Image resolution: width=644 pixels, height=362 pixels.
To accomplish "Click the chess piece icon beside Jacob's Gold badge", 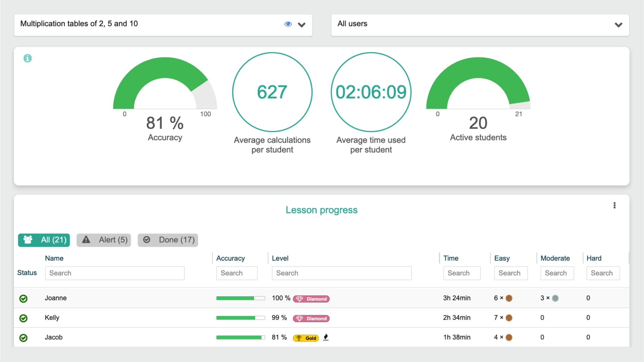I will click(326, 337).
